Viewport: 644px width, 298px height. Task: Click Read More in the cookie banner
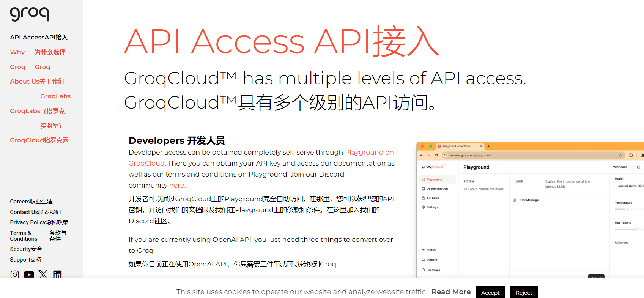[x=451, y=292]
